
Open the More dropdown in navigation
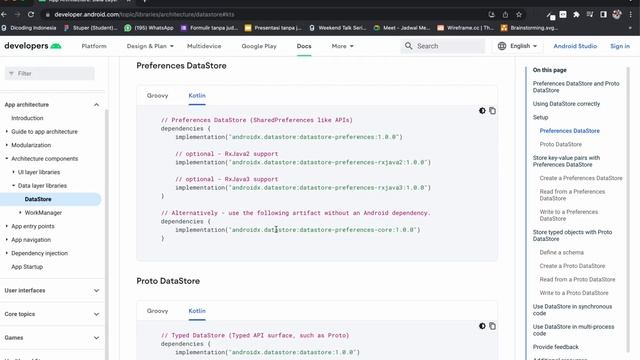click(x=342, y=46)
